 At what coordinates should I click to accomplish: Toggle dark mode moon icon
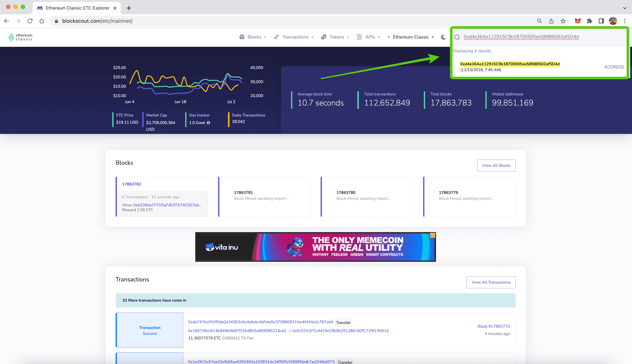point(443,37)
